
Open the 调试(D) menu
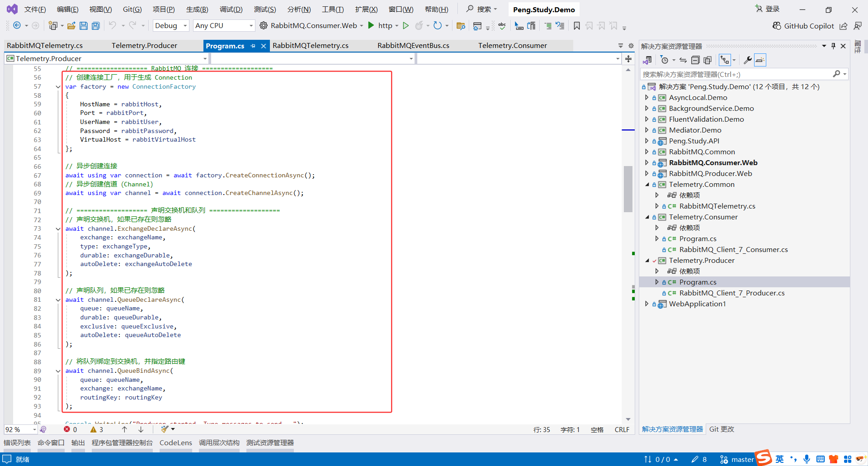tap(231, 10)
